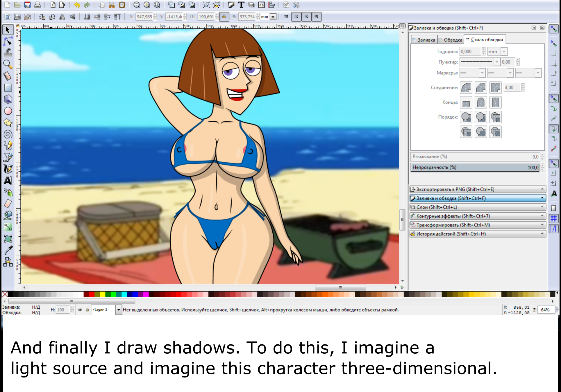Choose the round cap button
This screenshot has width=561, height=392.
(x=481, y=102)
